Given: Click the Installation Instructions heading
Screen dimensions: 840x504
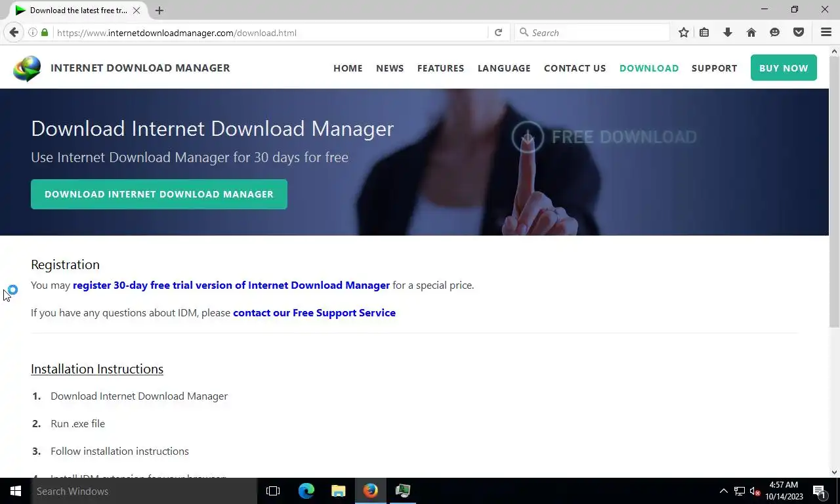Looking at the screenshot, I should pos(97,369).
